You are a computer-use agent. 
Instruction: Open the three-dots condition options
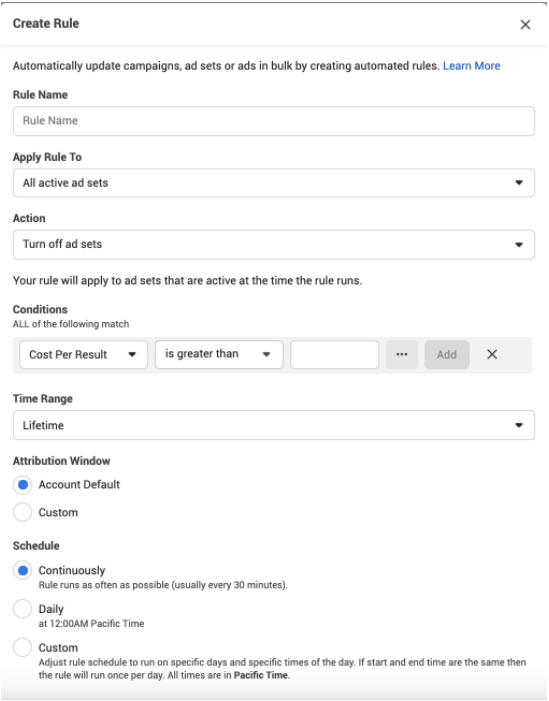click(401, 355)
